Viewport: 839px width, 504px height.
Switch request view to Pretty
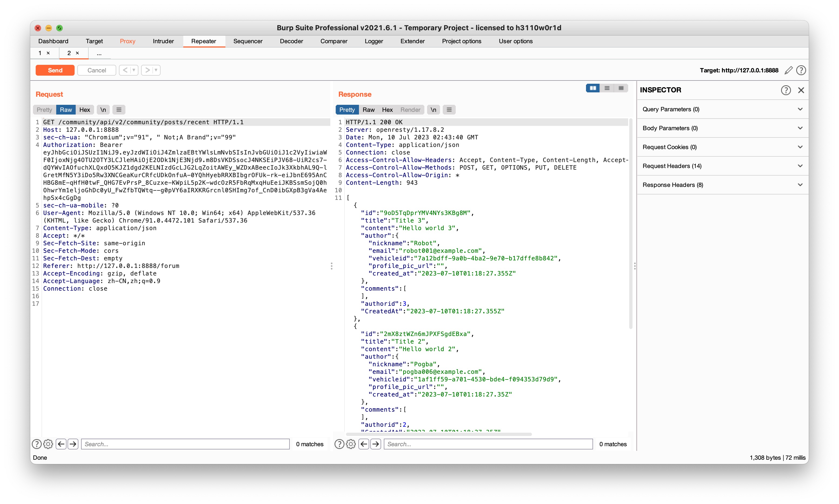point(44,110)
